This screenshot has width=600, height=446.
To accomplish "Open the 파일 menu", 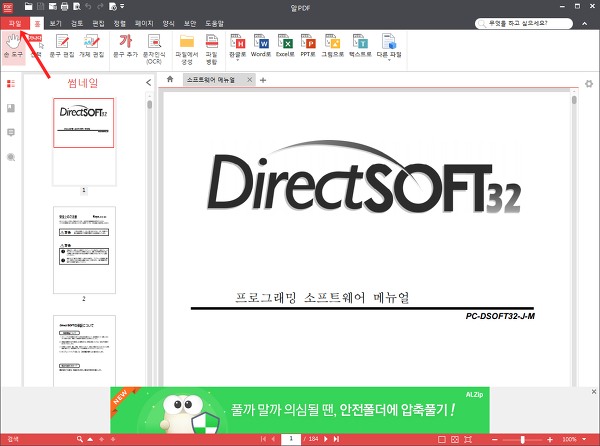I will coord(15,23).
